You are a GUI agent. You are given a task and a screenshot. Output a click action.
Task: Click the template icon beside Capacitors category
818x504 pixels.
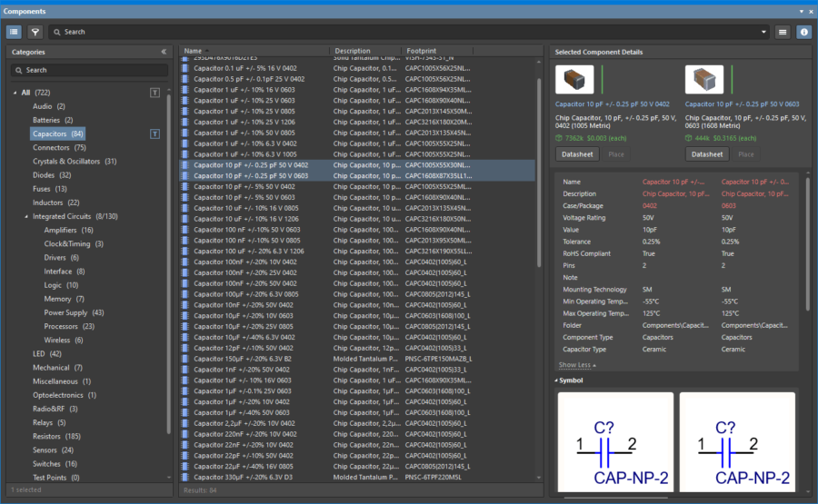coord(155,134)
